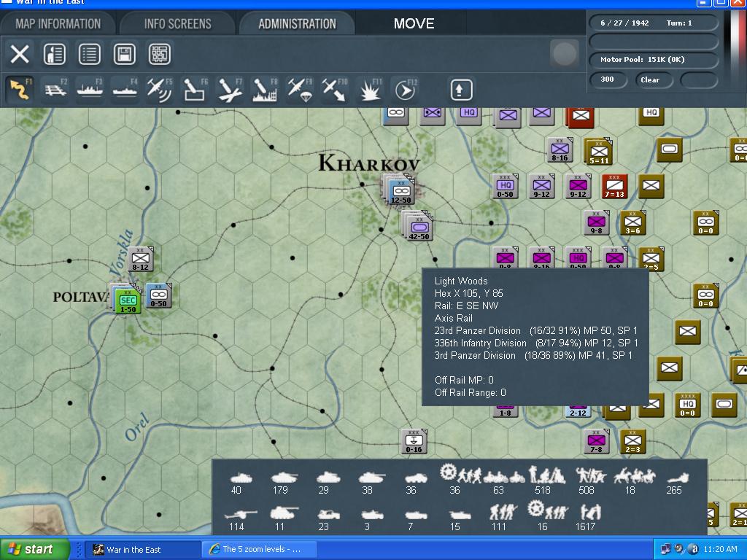Select the XXXX HQ 0=0 Soviet counter
This screenshot has height=560, width=747.
(x=687, y=405)
